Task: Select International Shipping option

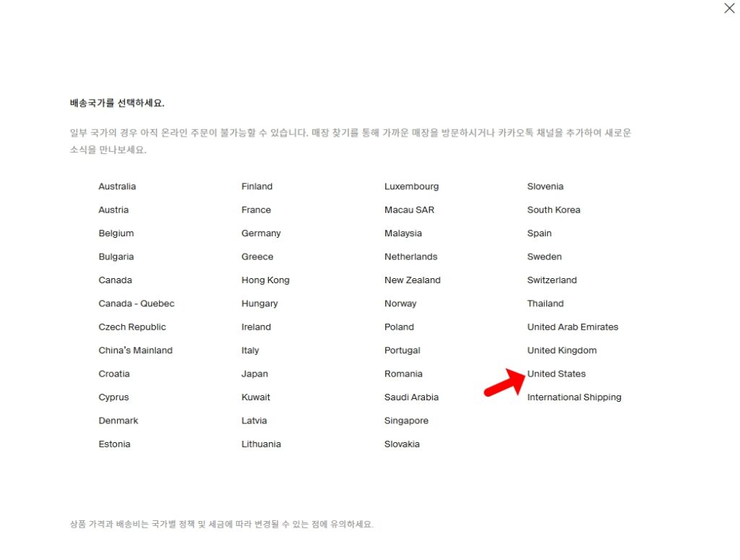Action: [575, 397]
